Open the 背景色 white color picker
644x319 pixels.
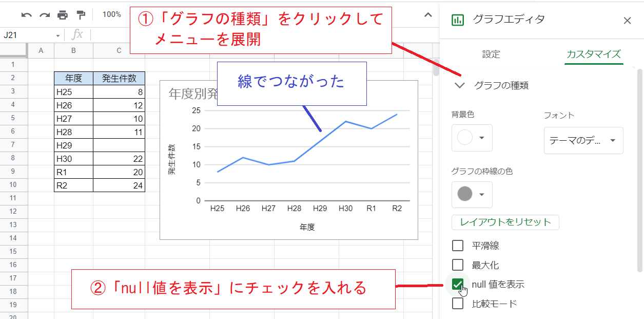[472, 138]
